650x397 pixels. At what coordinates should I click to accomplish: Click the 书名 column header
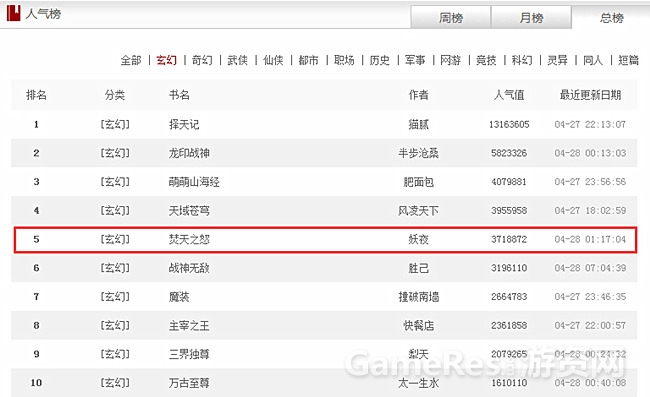(179, 95)
